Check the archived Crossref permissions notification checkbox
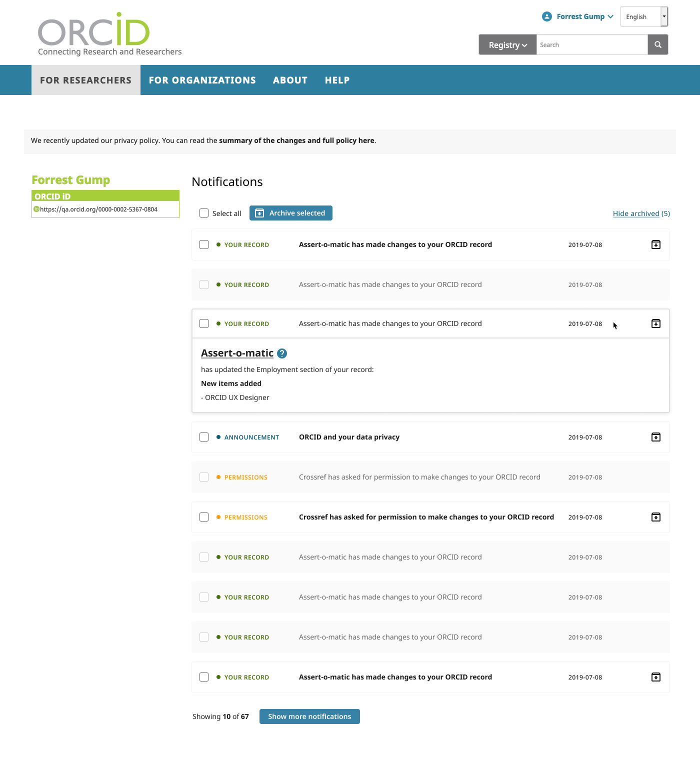 click(x=204, y=477)
